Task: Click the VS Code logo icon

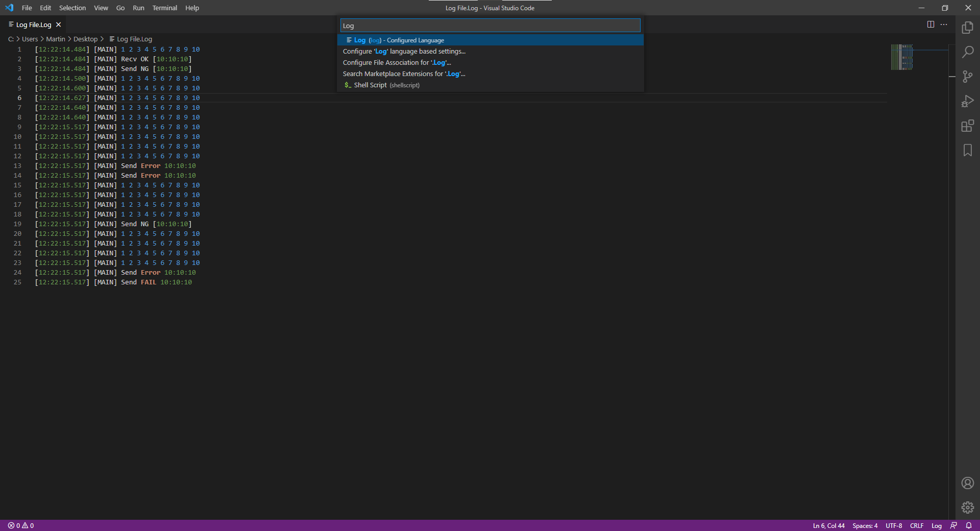Action: click(x=9, y=8)
